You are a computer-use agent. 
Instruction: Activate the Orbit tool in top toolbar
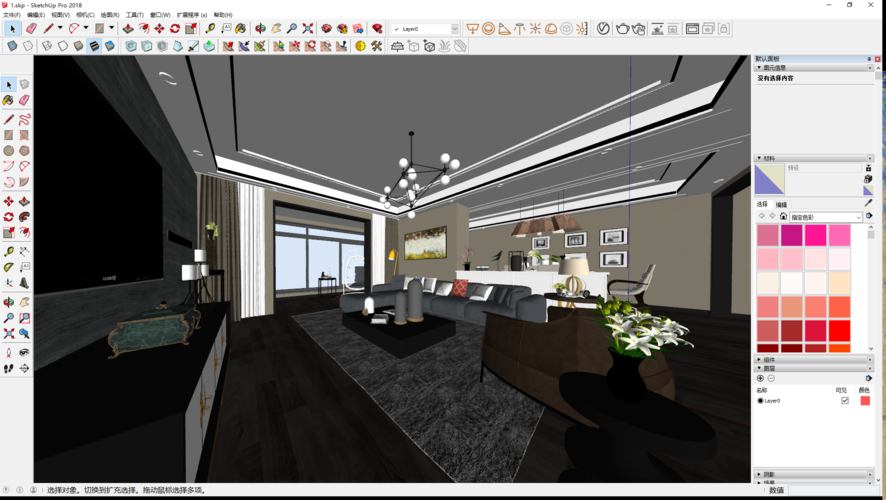[x=260, y=28]
